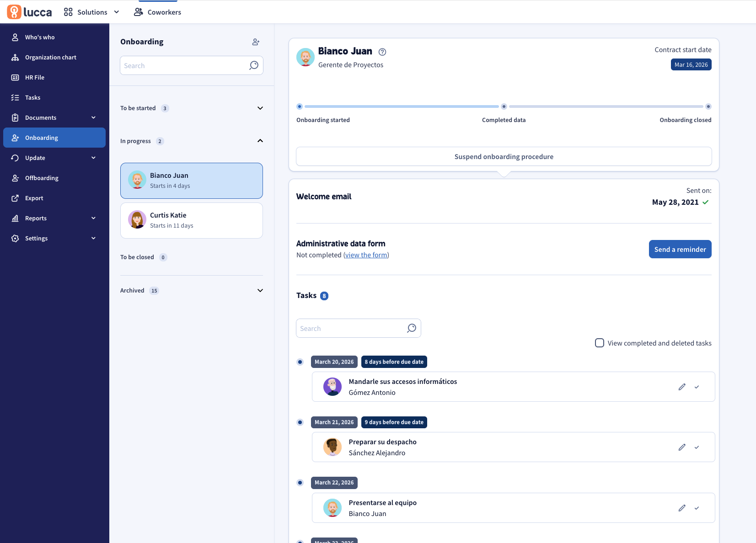Click the magnifier in Onboarding search
The height and width of the screenshot is (543, 756).
pyautogui.click(x=254, y=65)
